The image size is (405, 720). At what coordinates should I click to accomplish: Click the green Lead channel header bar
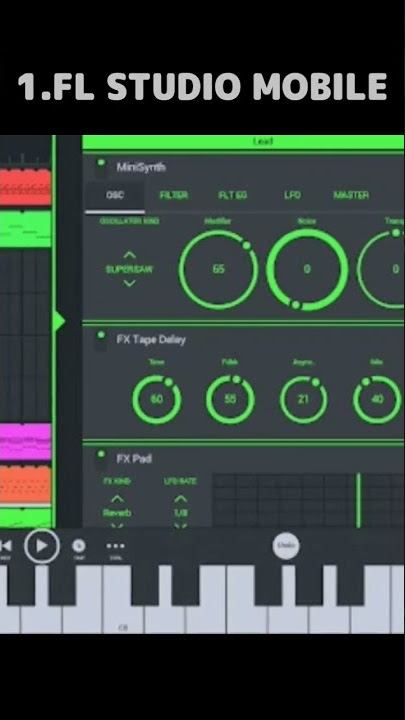[x=243, y=142]
